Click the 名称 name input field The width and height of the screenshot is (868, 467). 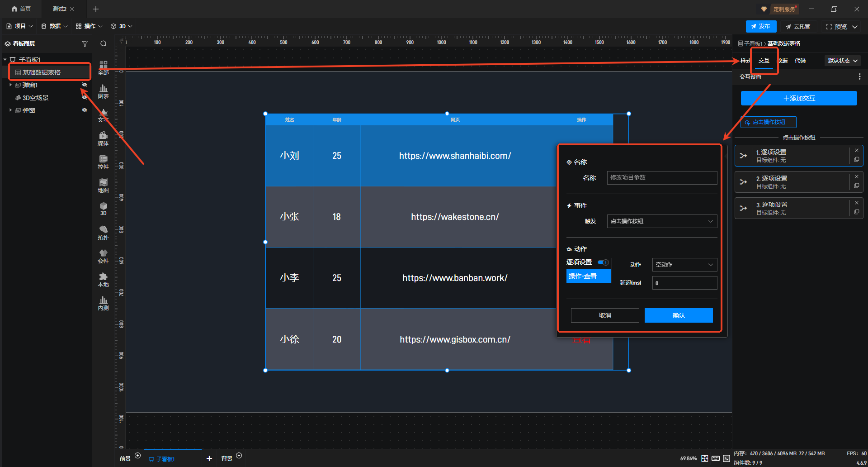click(x=661, y=178)
